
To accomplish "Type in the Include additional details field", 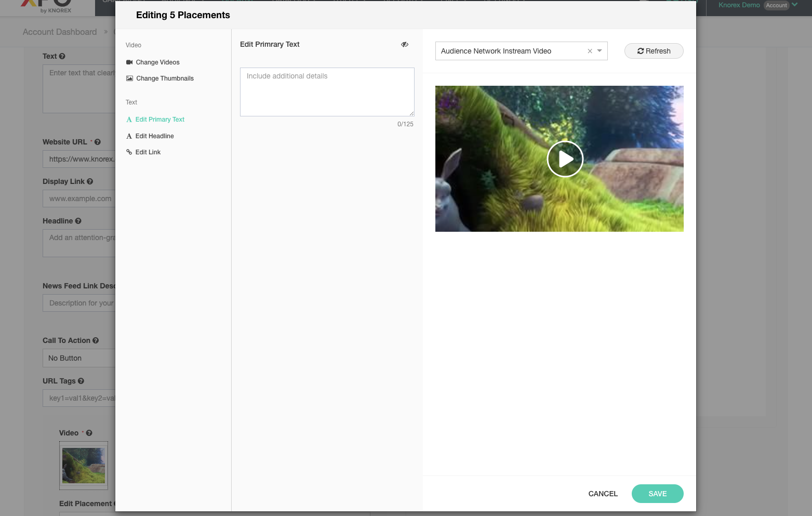I will 327,92.
